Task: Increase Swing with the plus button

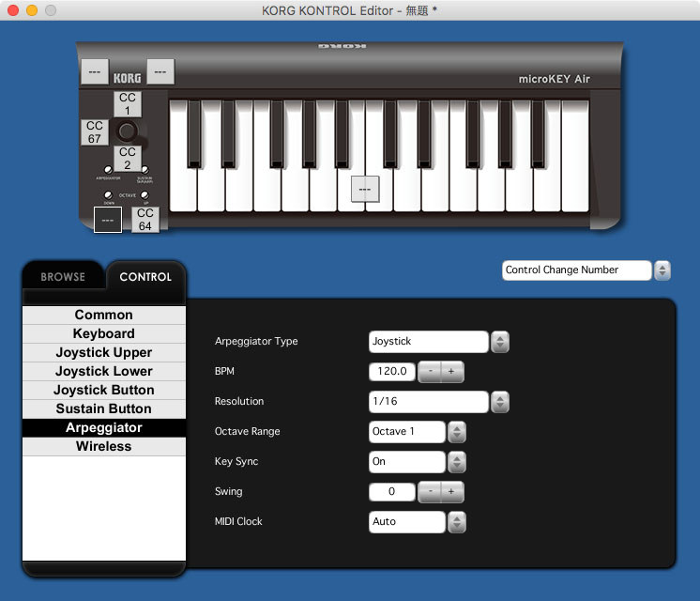Action: 451,491
